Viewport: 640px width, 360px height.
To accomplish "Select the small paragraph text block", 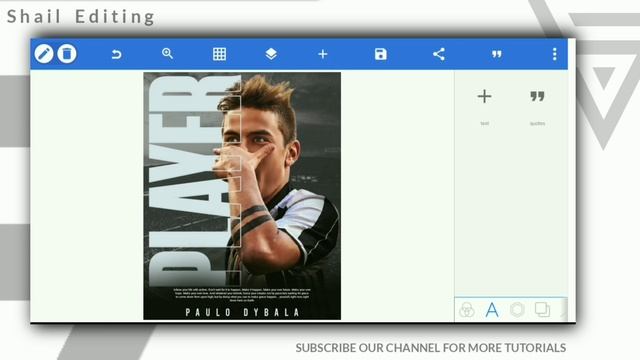I will pos(242,295).
